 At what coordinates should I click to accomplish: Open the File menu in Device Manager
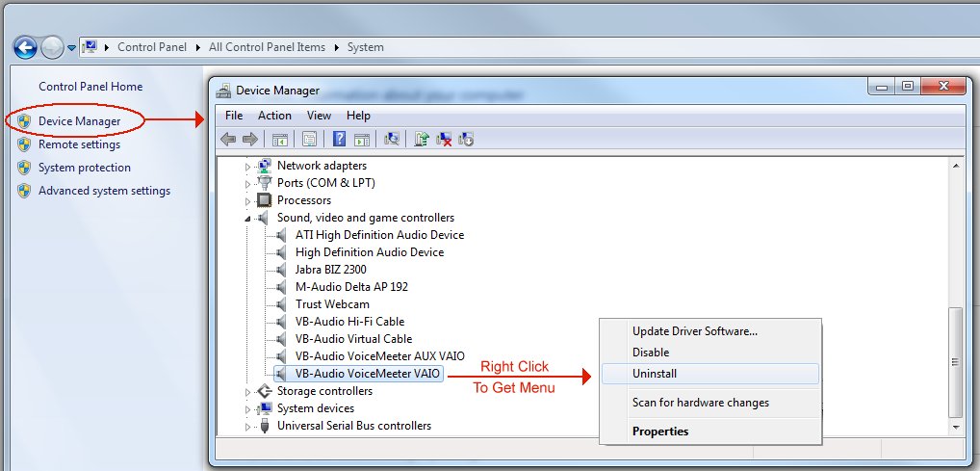(x=234, y=116)
